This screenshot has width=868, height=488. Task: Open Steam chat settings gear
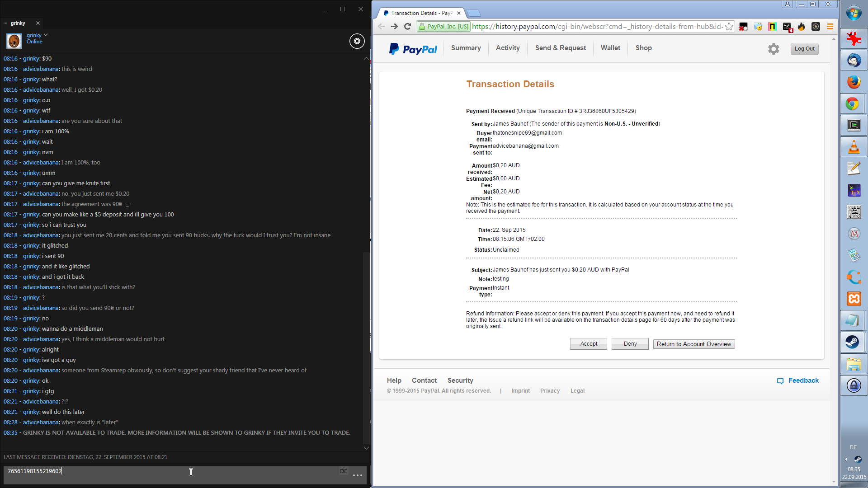coord(357,41)
